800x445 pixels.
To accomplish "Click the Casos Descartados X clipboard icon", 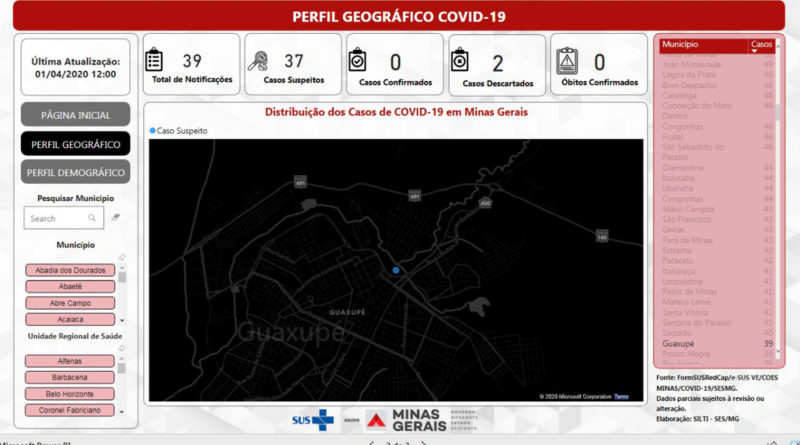I will (x=459, y=60).
